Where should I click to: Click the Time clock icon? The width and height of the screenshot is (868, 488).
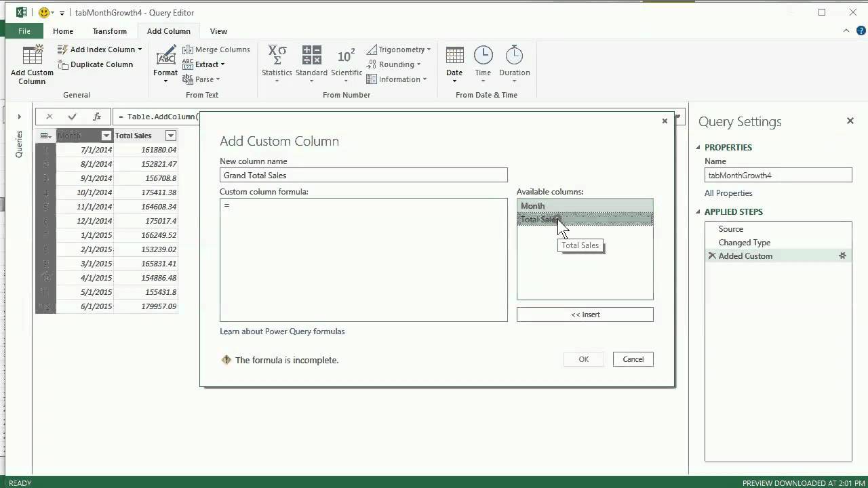pos(483,56)
